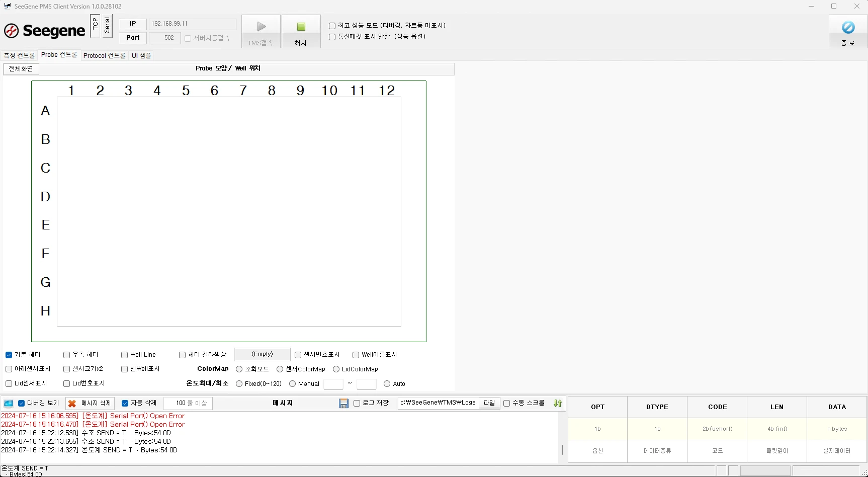The image size is (868, 477).
Task: Click the IP address field 192.168.99.11
Action: [193, 24]
